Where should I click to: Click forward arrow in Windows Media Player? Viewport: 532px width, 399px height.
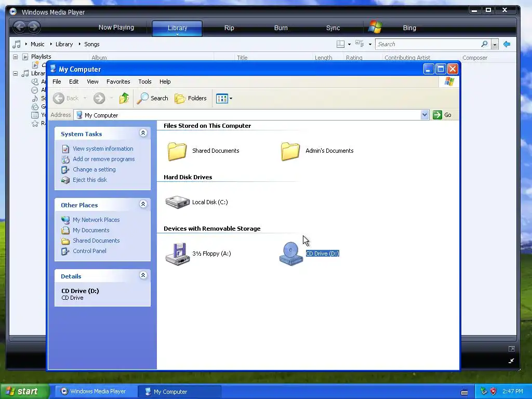[34, 27]
